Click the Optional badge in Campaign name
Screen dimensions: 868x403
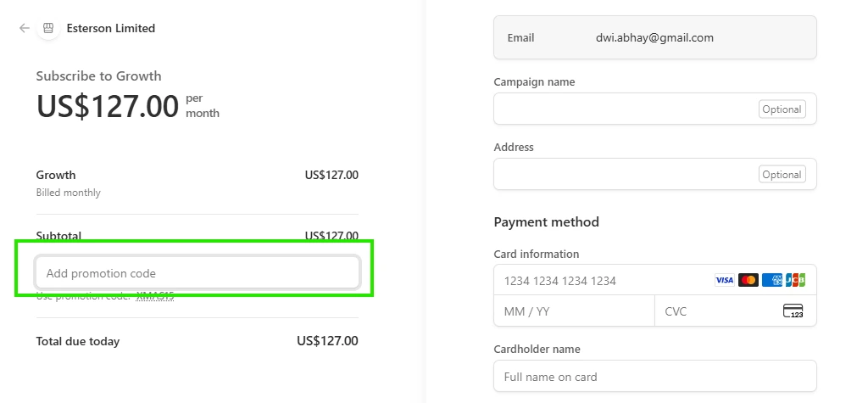(x=782, y=109)
